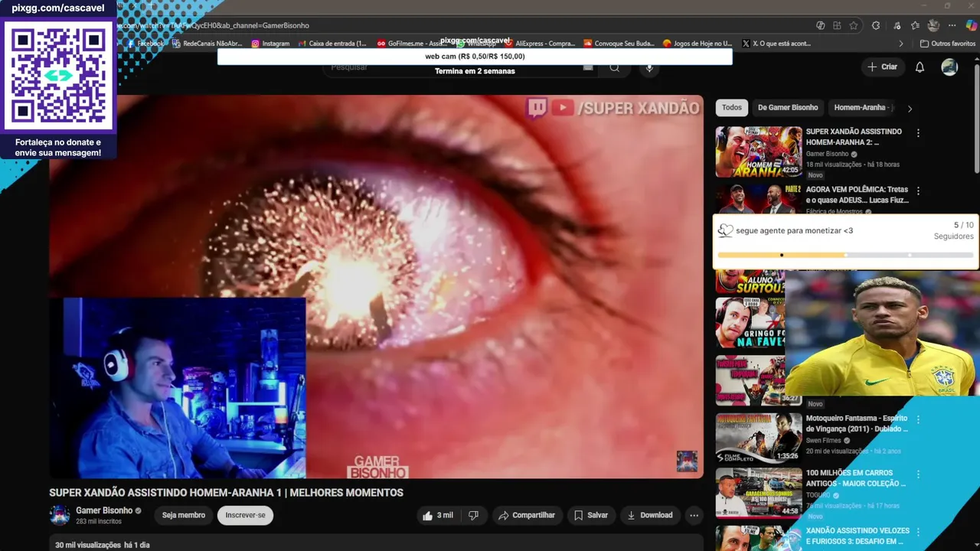Start voice search with the microphone icon
Screen dimensions: 980x551
[x=649, y=67]
